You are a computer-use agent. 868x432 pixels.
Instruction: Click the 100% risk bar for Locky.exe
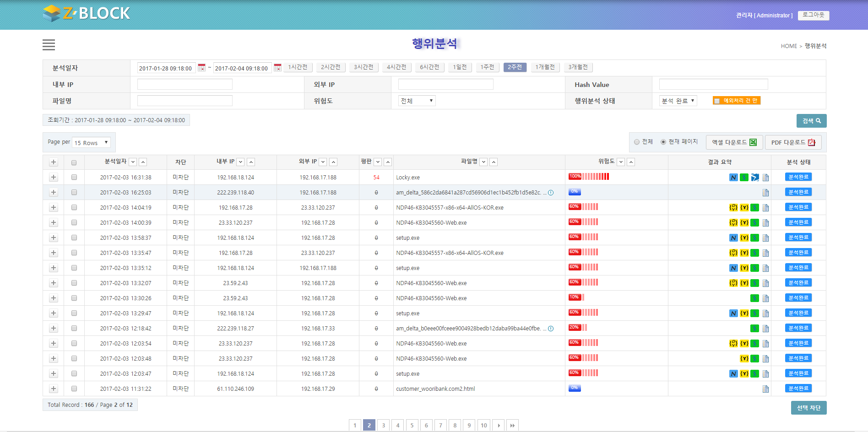[x=589, y=177]
